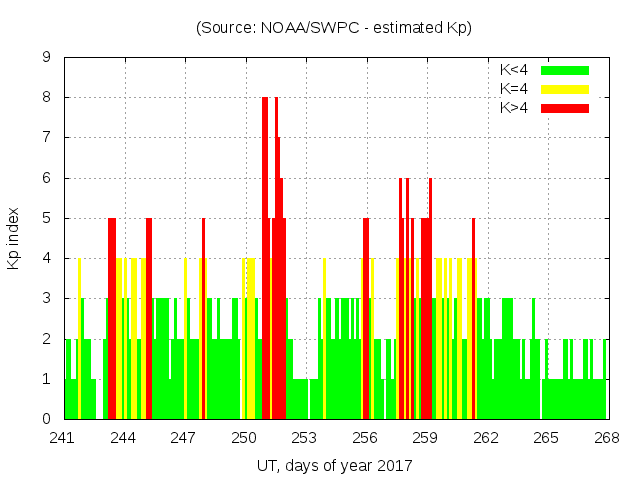
Task: Click the 9 tick label on y-axis
Action: (46, 58)
